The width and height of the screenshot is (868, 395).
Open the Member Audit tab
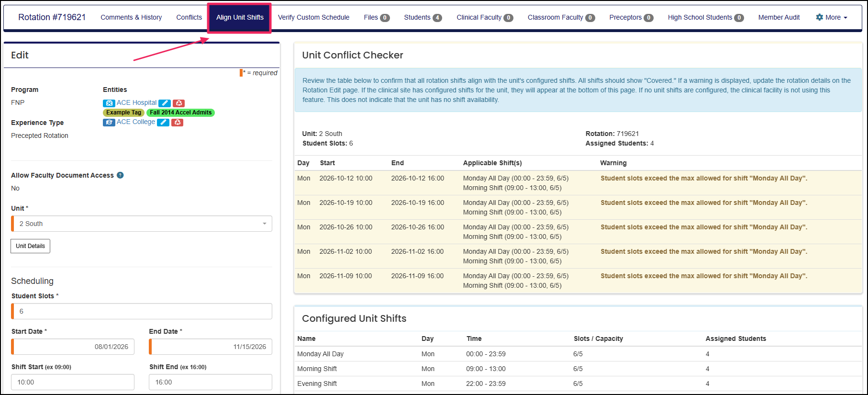pos(779,17)
